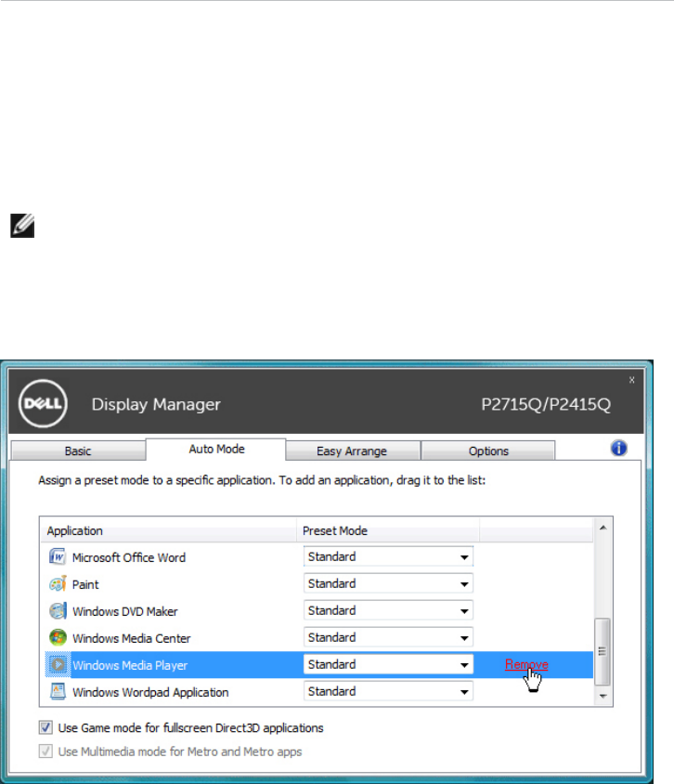The image size is (674, 784).
Task: Click the Windows Wordpad Application icon
Action: point(58,691)
